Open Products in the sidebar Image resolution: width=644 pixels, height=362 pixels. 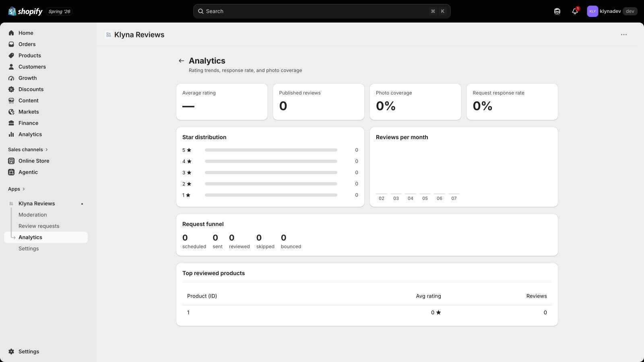[46, 56]
